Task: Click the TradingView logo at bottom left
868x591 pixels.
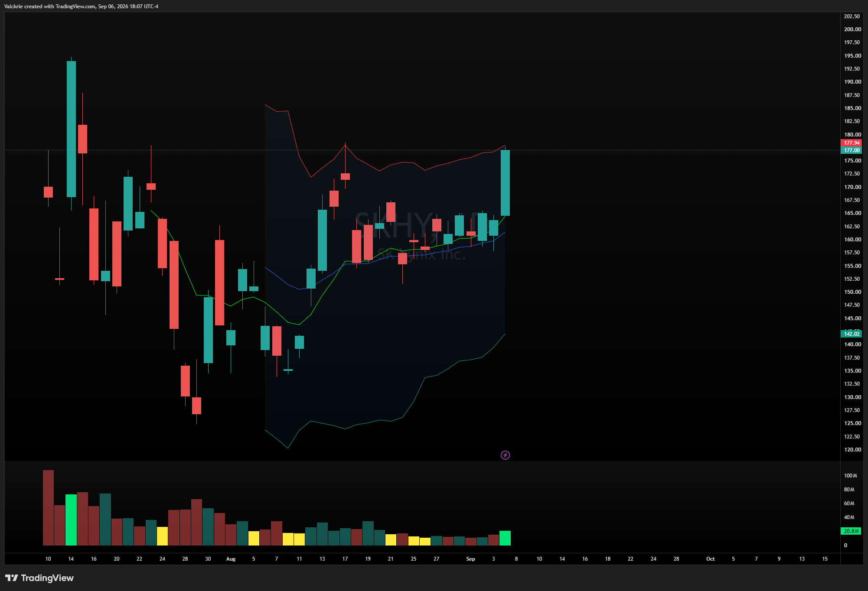Action: click(x=39, y=578)
